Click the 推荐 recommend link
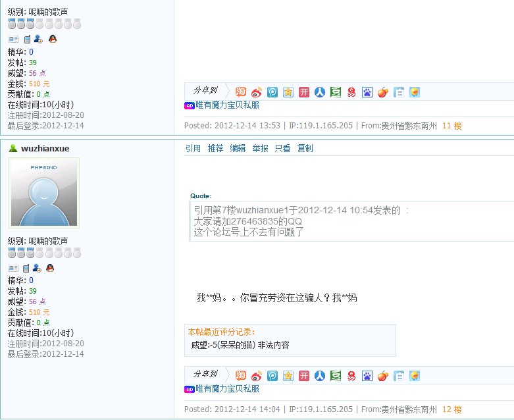The width and height of the screenshot is (514, 420). (215, 148)
